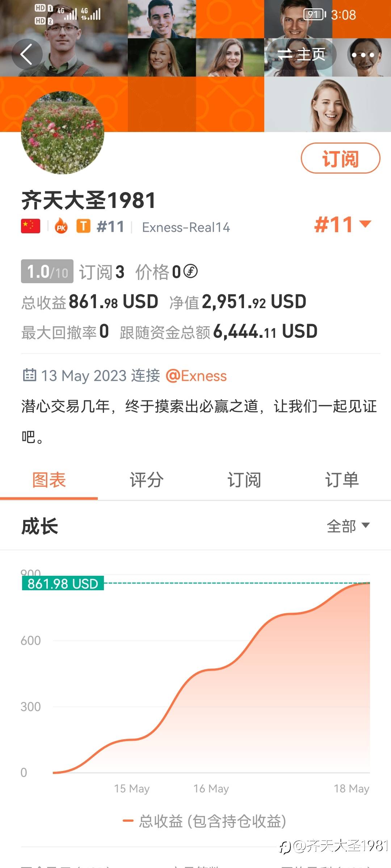Tap the calendar icon by connection date
391x868 pixels.
[29, 375]
